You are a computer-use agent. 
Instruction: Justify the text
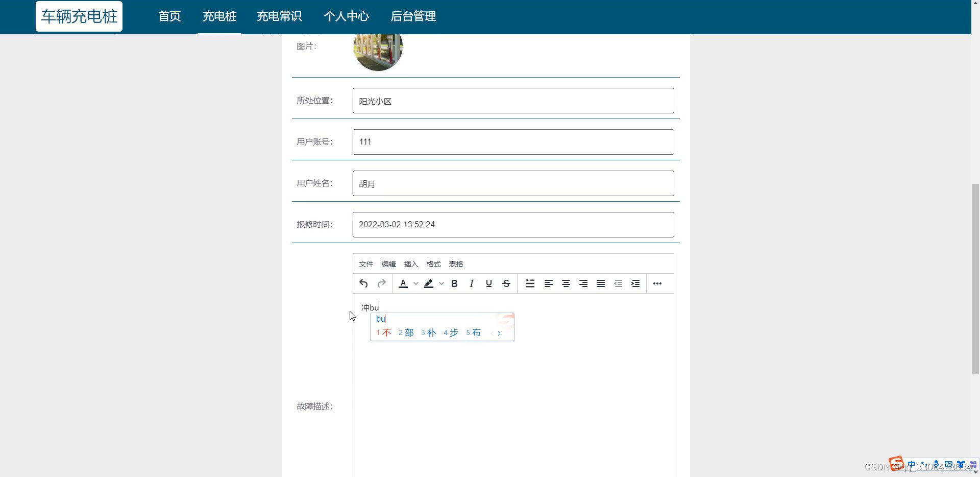click(x=601, y=283)
